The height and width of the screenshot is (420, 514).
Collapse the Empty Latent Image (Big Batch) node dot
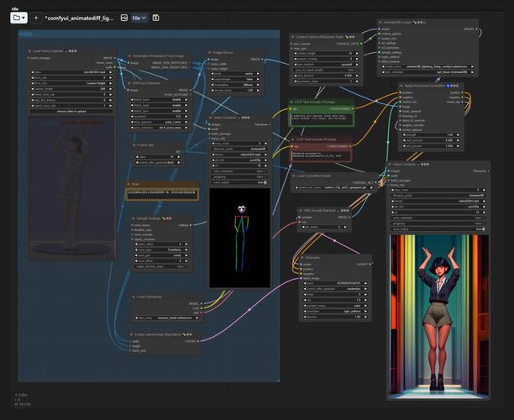pos(132,334)
